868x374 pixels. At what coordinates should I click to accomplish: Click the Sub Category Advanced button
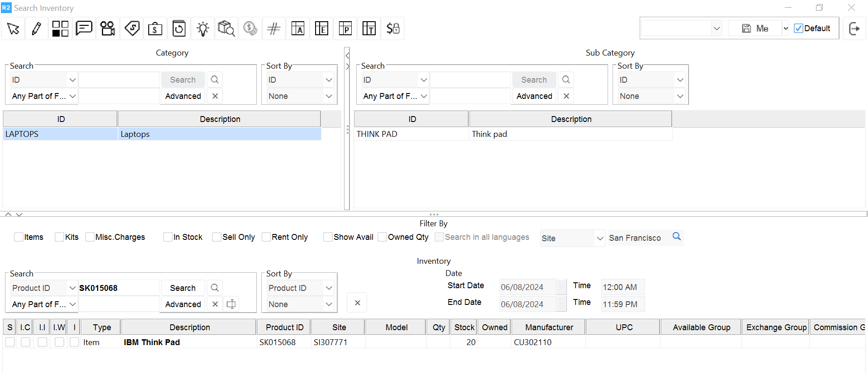534,96
